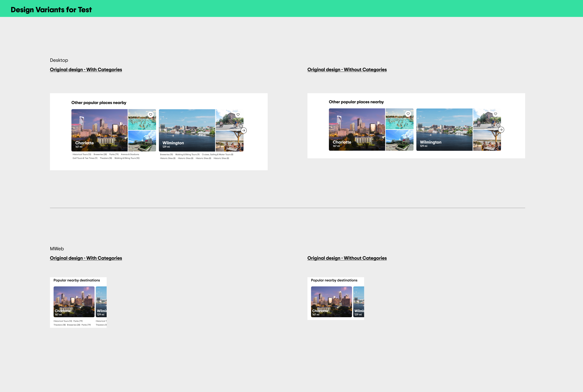Open Desktop 'Original design - With Categories' heading link
Viewport: 583px width, 392px height.
[x=86, y=69]
